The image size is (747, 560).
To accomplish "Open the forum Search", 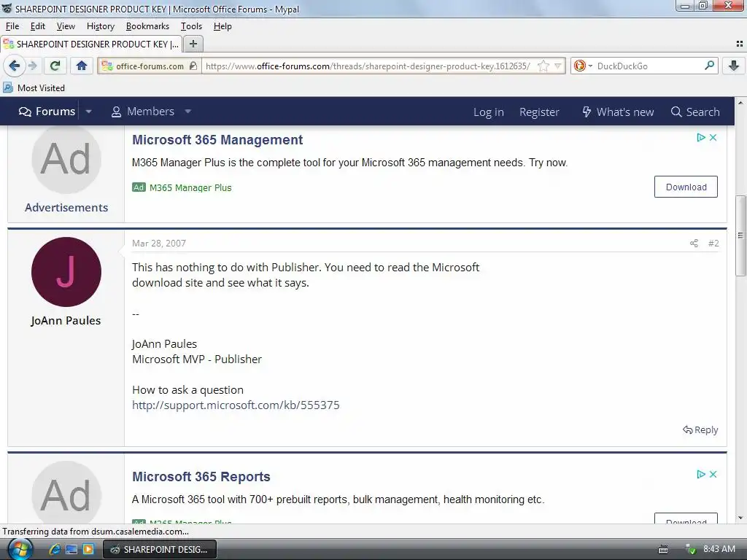I will pyautogui.click(x=695, y=112).
